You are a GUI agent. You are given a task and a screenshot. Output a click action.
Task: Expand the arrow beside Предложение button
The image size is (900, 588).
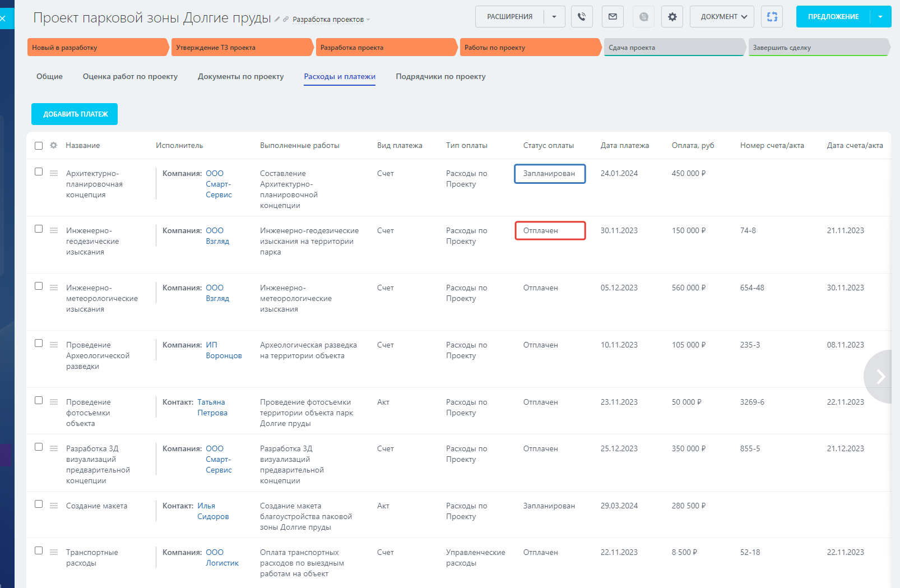click(880, 17)
